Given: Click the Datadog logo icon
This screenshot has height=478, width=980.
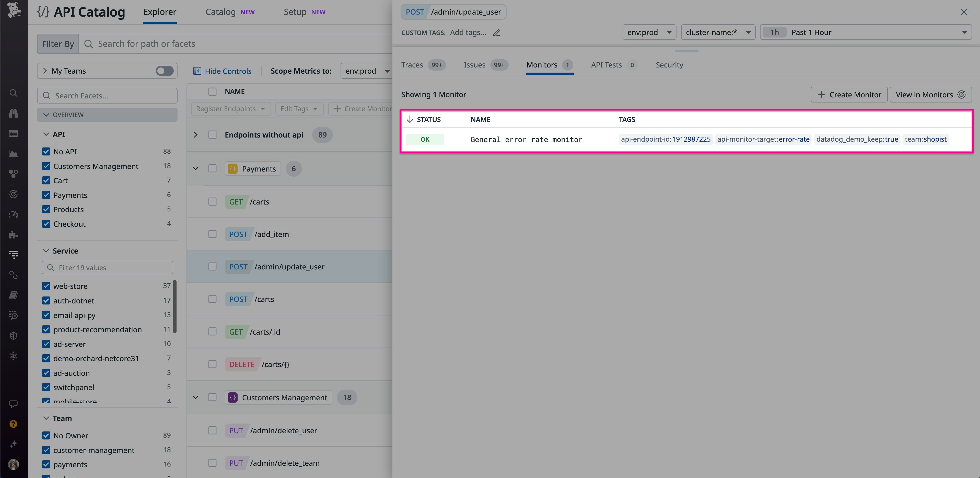Looking at the screenshot, I should tap(14, 10).
